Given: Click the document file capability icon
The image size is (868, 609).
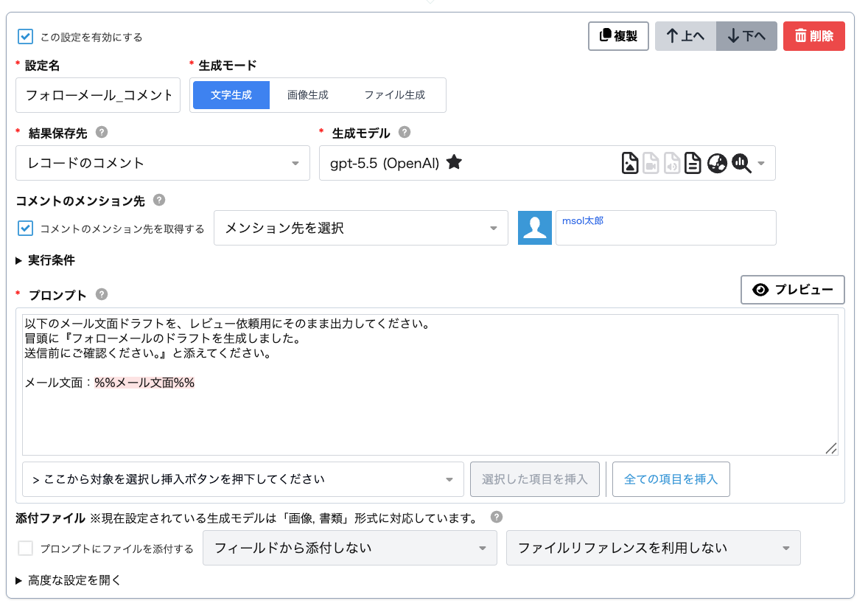Looking at the screenshot, I should point(693,163).
